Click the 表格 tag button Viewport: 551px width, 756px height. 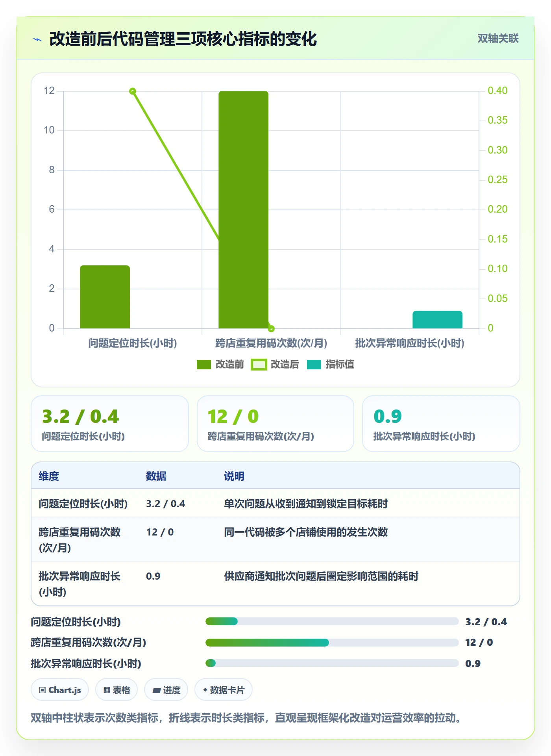tap(116, 690)
